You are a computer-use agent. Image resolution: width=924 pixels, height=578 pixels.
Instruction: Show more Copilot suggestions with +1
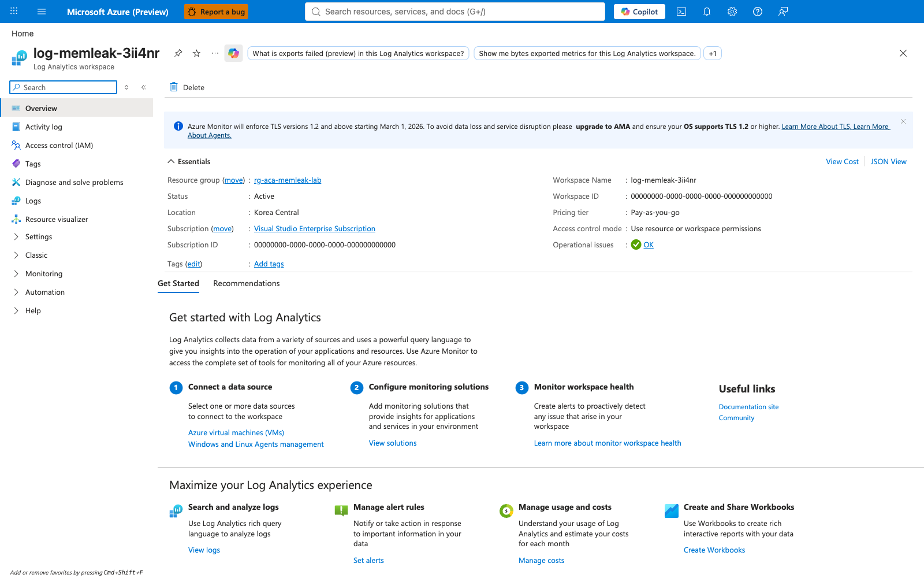coord(713,53)
